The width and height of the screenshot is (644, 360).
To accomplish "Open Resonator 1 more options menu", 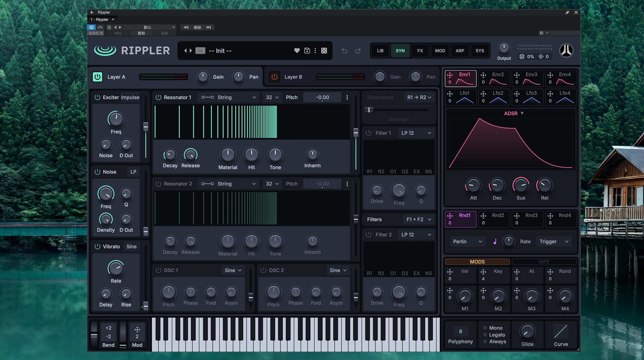I will [x=347, y=97].
